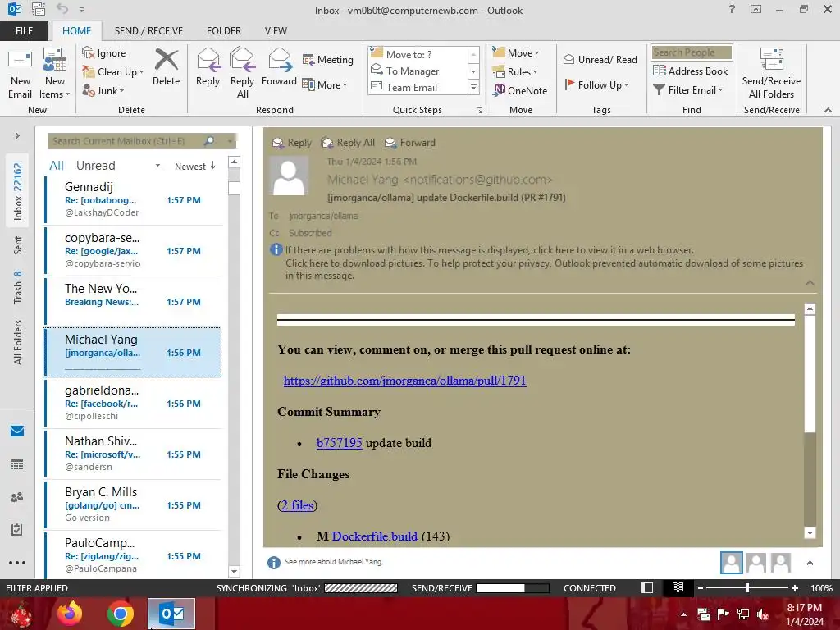Collapse the message header
Viewport: 840px width, 630px height.
click(x=810, y=283)
